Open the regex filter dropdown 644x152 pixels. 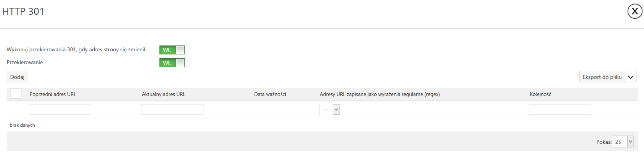(329, 110)
